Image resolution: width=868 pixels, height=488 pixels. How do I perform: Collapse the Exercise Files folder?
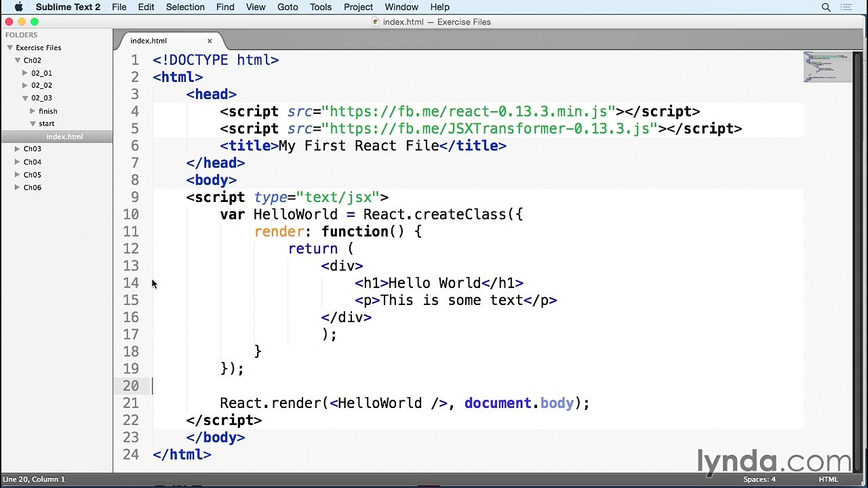(10, 47)
